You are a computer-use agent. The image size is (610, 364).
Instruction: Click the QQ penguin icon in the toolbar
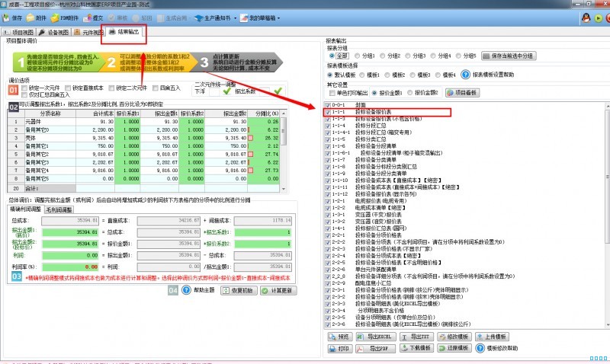pyautogui.click(x=586, y=18)
